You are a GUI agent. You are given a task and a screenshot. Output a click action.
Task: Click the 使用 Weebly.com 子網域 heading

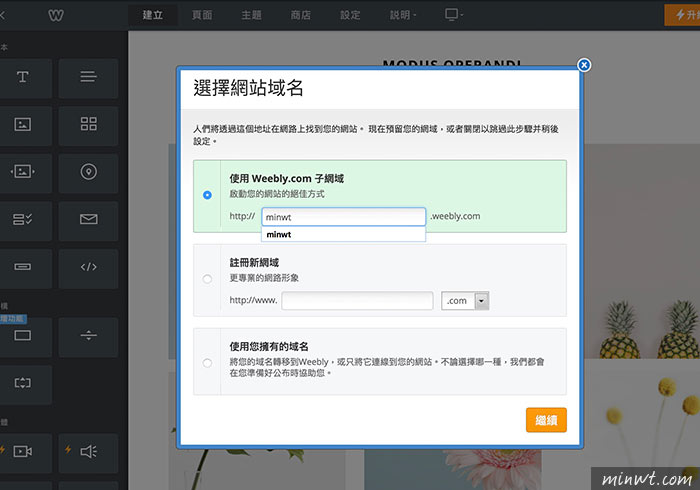coord(287,179)
